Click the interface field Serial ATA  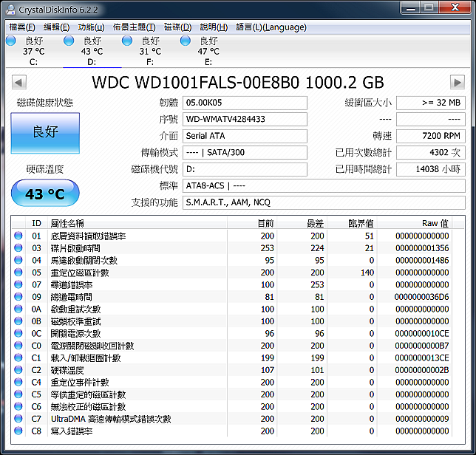[x=245, y=136]
